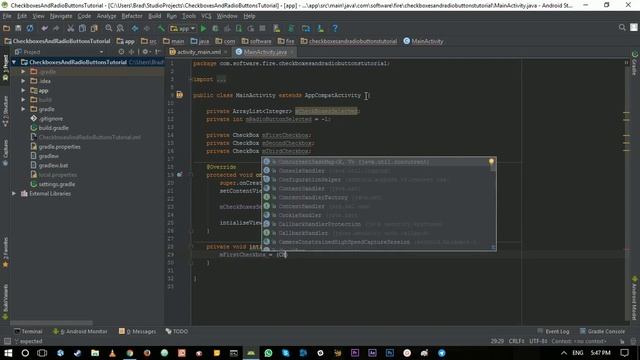Click the completion popup vertical scrollbar
This screenshot has height=360, width=640.
[493, 204]
